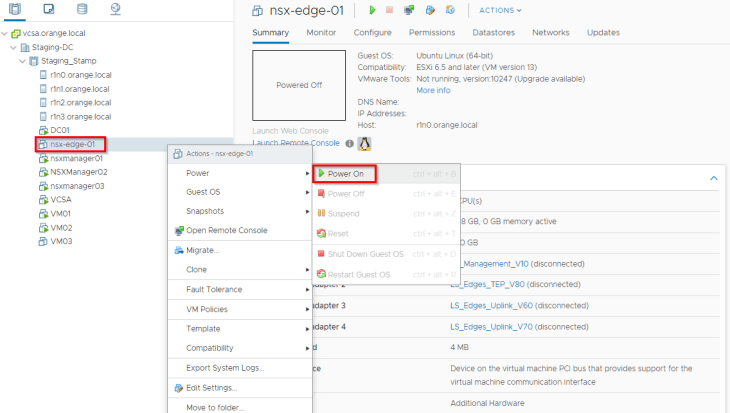
Task: Switch to VMs and Templates view icon
Action: 49,10
